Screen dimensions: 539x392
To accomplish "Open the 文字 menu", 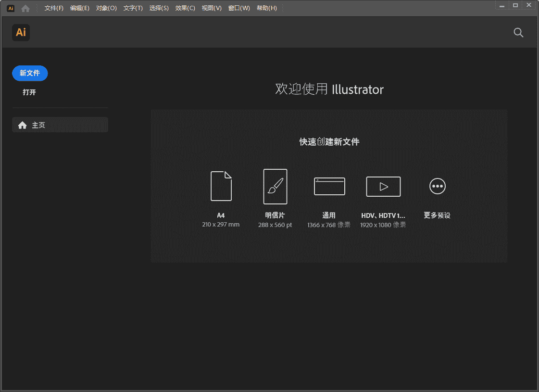I will 133,8.
